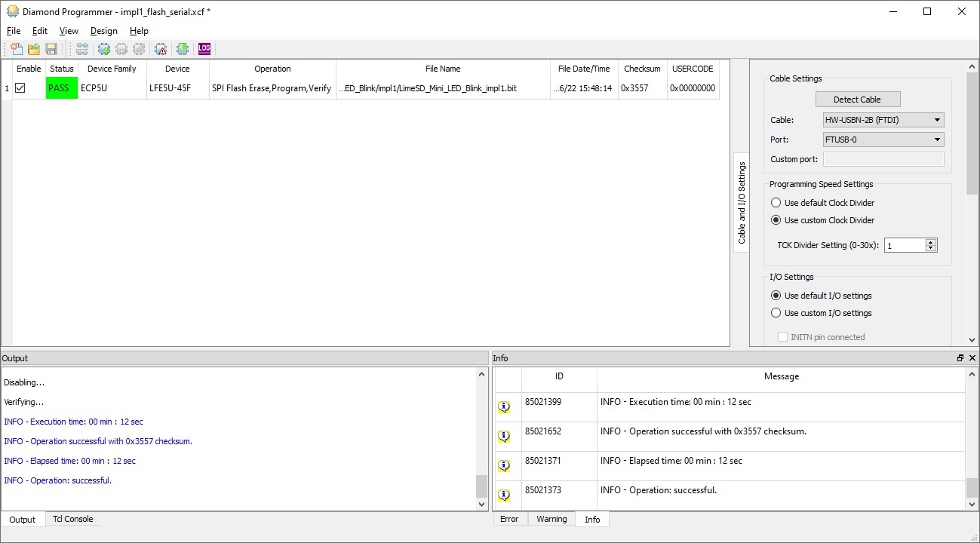Open a file with the folder icon

click(x=34, y=49)
